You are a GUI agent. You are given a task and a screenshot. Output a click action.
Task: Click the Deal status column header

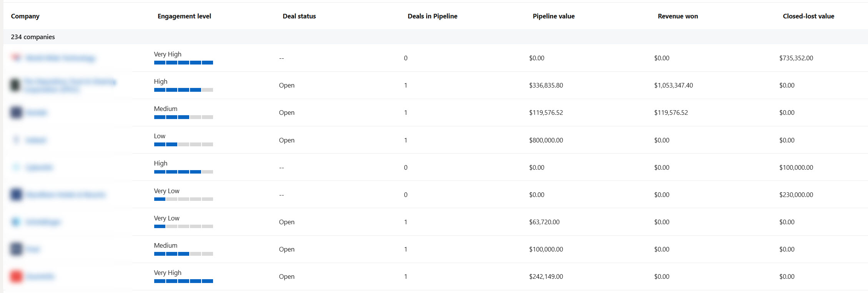click(299, 16)
